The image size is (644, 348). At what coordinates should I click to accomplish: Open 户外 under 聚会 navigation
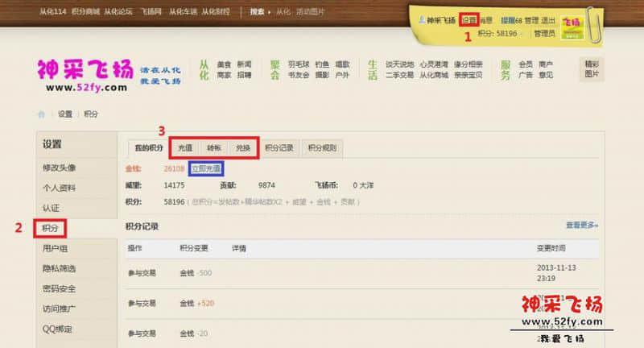coord(342,75)
